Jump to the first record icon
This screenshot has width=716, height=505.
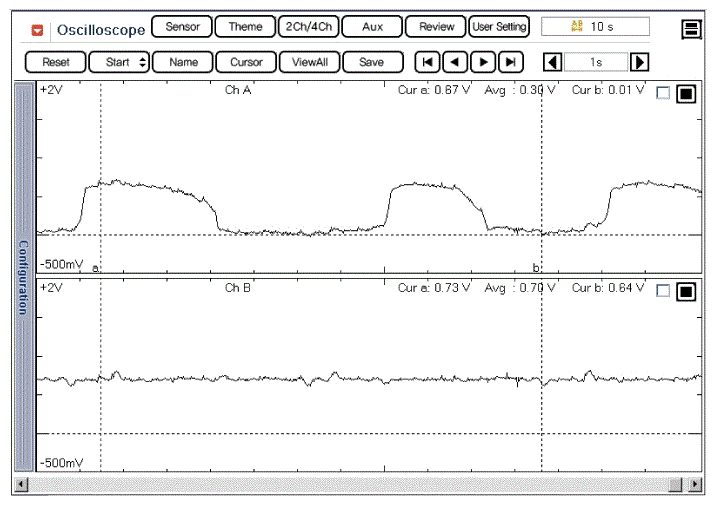pyautogui.click(x=428, y=62)
